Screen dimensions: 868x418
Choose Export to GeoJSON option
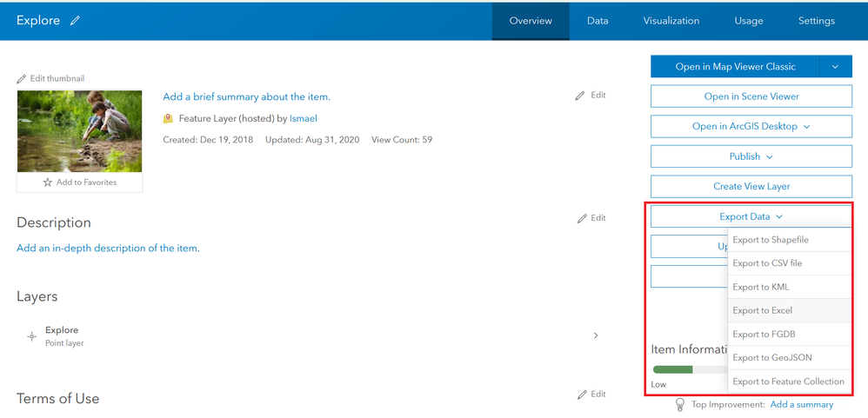pyautogui.click(x=772, y=358)
